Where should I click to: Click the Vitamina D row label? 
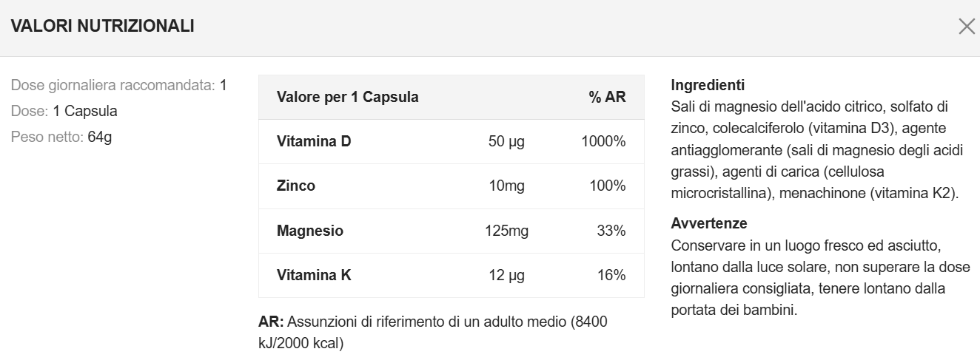pyautogui.click(x=314, y=141)
